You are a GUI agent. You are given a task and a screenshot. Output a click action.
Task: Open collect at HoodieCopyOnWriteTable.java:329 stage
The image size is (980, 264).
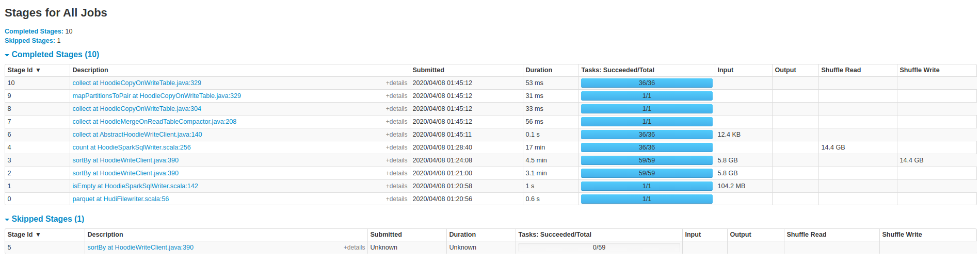point(137,83)
